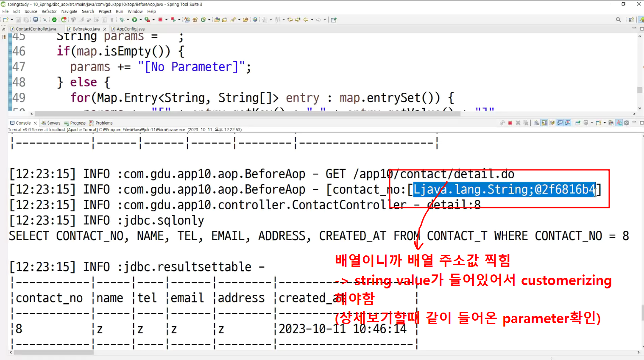This screenshot has height=360, width=644.
Task: Click the Open Type folder icon
Action: pos(217,19)
